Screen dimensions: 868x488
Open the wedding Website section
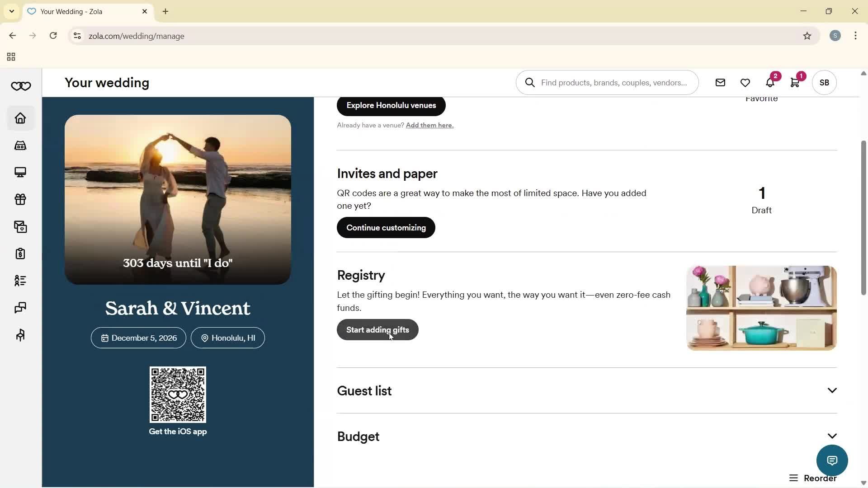(x=20, y=172)
